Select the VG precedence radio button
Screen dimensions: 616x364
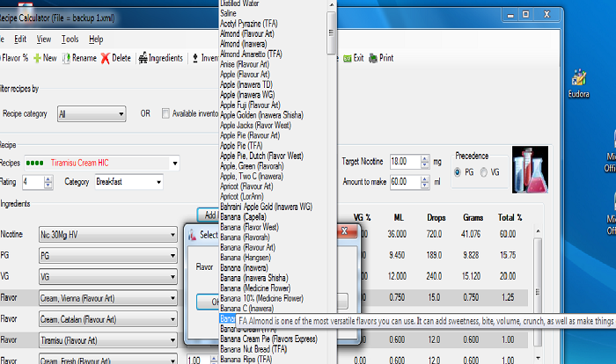484,172
